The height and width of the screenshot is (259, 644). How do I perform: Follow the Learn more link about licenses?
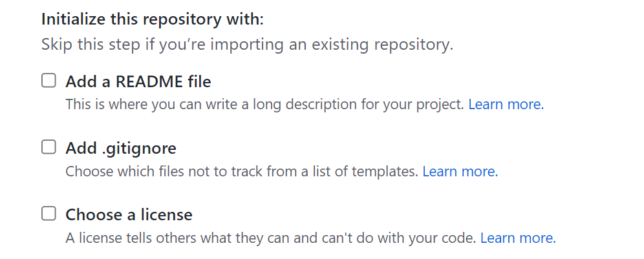(517, 238)
